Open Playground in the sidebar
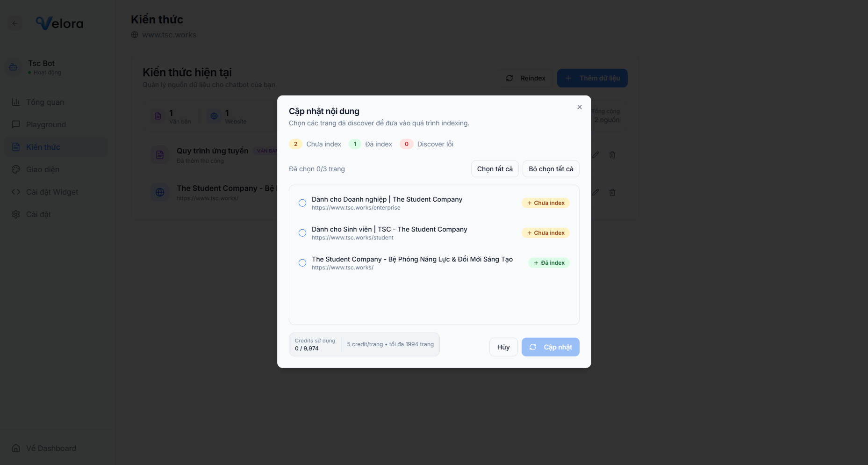This screenshot has height=465, width=868. click(x=46, y=124)
